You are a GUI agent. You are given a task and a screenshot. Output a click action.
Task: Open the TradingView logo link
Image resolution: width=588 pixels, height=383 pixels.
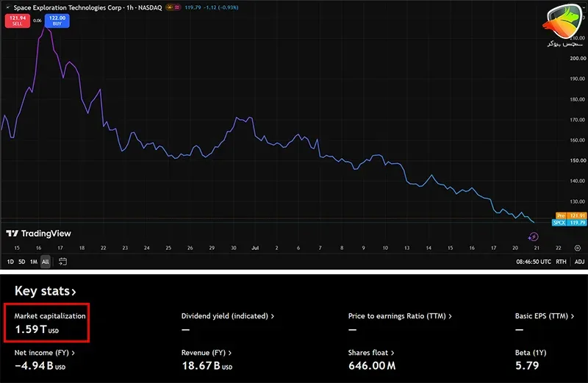[39, 234]
